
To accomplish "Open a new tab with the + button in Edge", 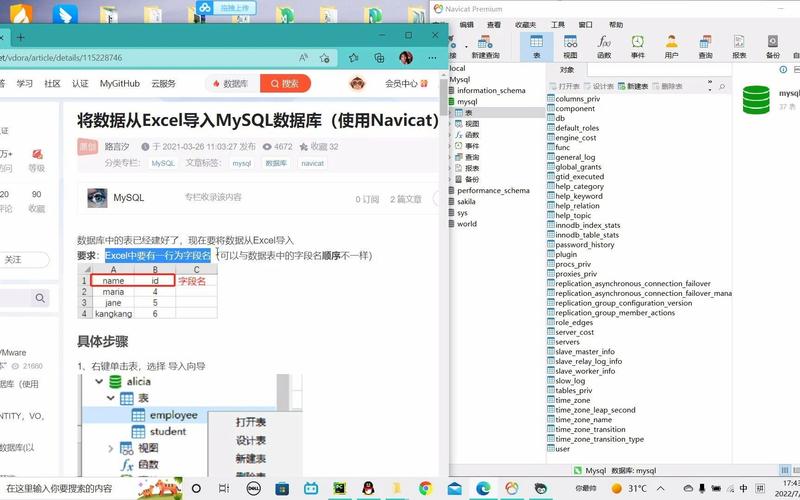I will [x=20, y=37].
